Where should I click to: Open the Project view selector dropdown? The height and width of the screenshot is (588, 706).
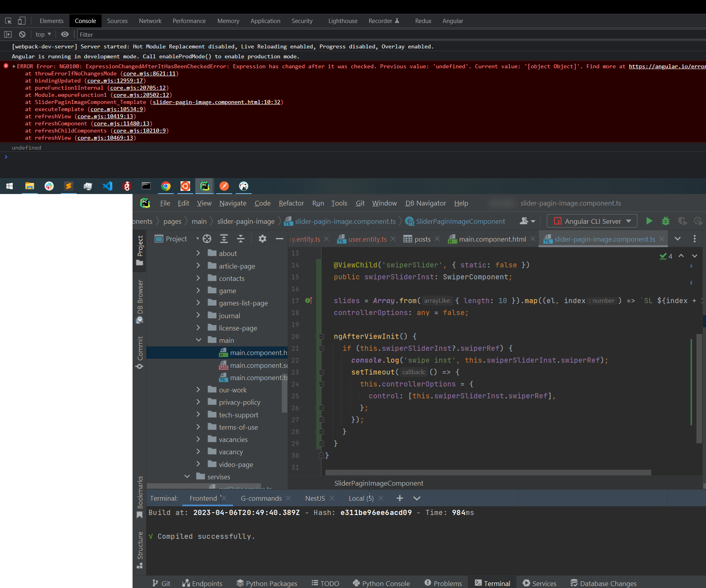coord(176,239)
